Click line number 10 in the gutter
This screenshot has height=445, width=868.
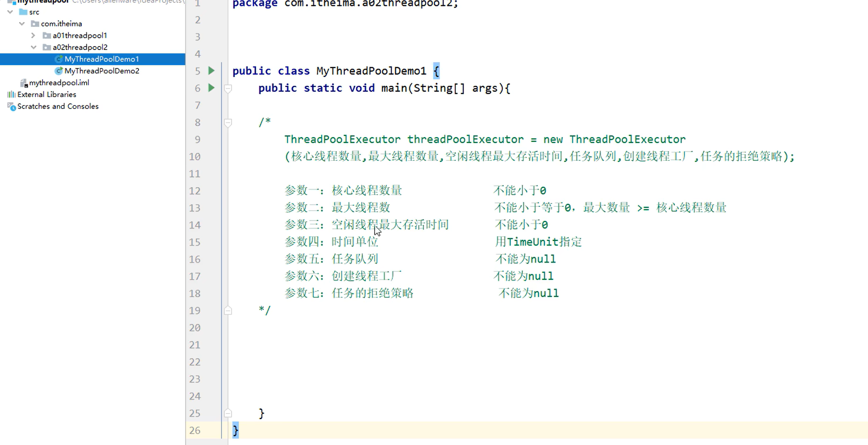coord(194,156)
